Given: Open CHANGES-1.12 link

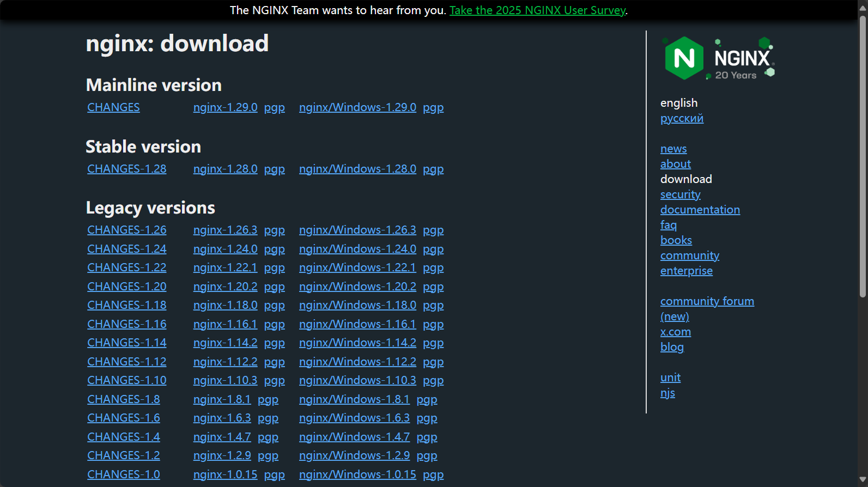Looking at the screenshot, I should (x=127, y=362).
